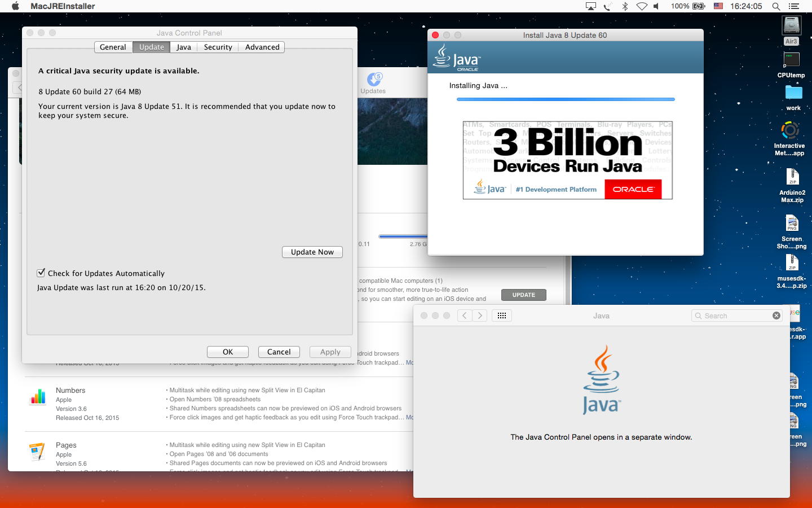Click the Apply button
The image size is (812, 508).
click(330, 352)
